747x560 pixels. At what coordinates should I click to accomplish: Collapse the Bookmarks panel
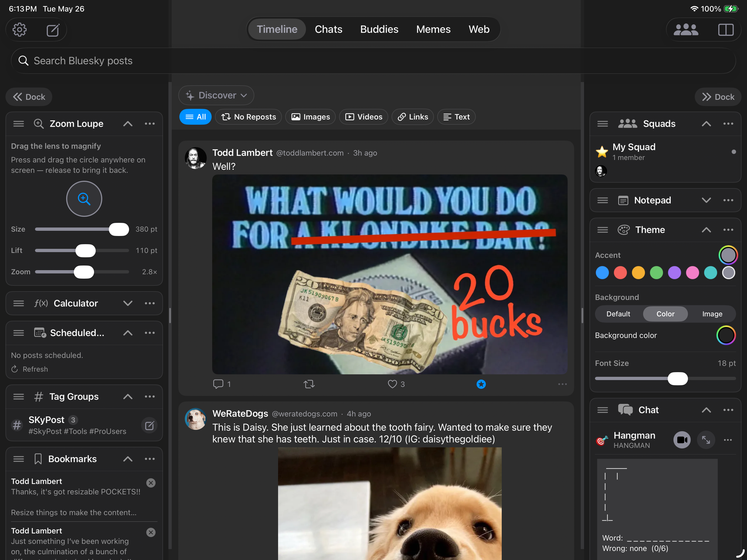128,459
